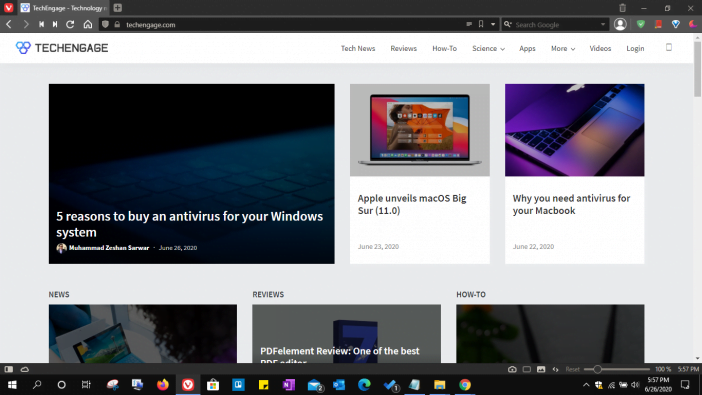
Task: Open OneNote from the taskbar
Action: tap(289, 385)
